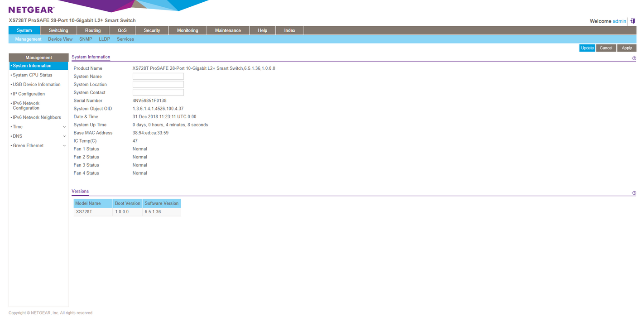The width and height of the screenshot is (644, 317).
Task: Open help icon for System Information section
Action: tap(634, 58)
